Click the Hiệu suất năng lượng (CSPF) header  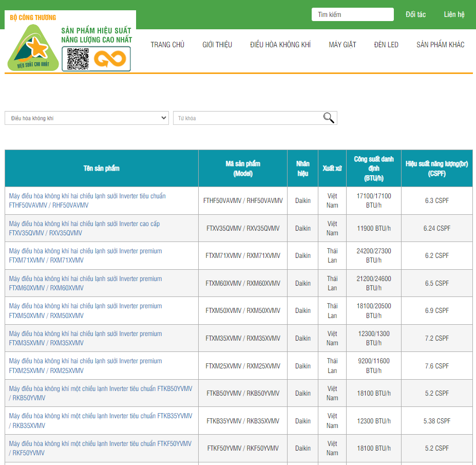click(437, 168)
